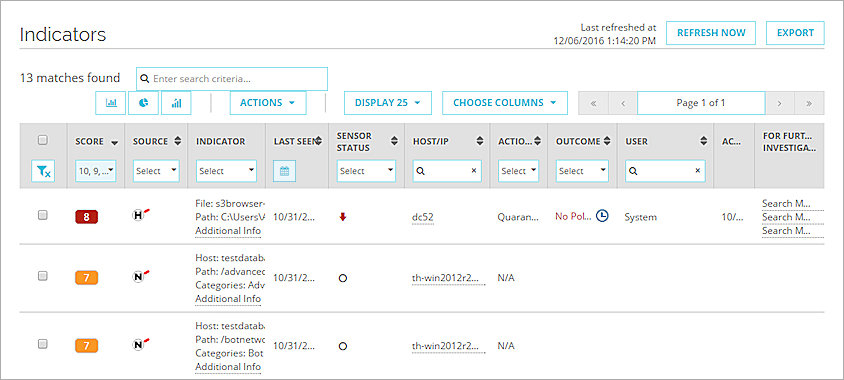The image size is (844, 380).
Task: Open Additional Info for /botnetwork indicator
Action: [x=228, y=367]
